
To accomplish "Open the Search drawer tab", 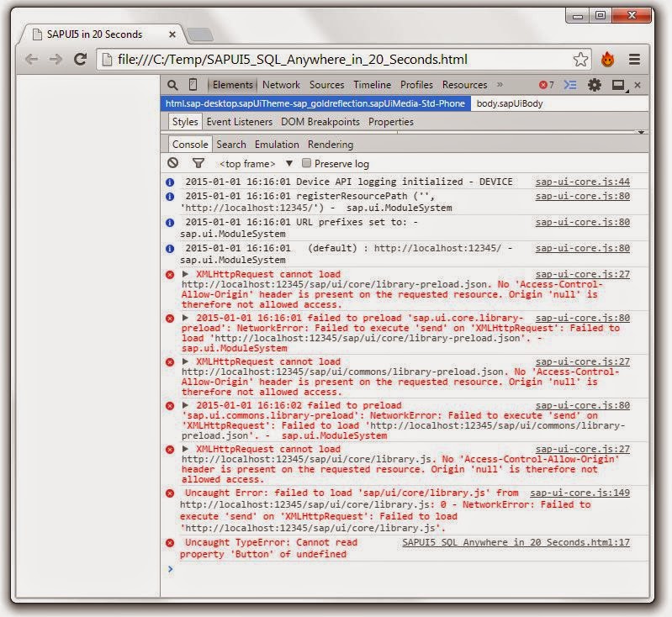I will [x=231, y=145].
